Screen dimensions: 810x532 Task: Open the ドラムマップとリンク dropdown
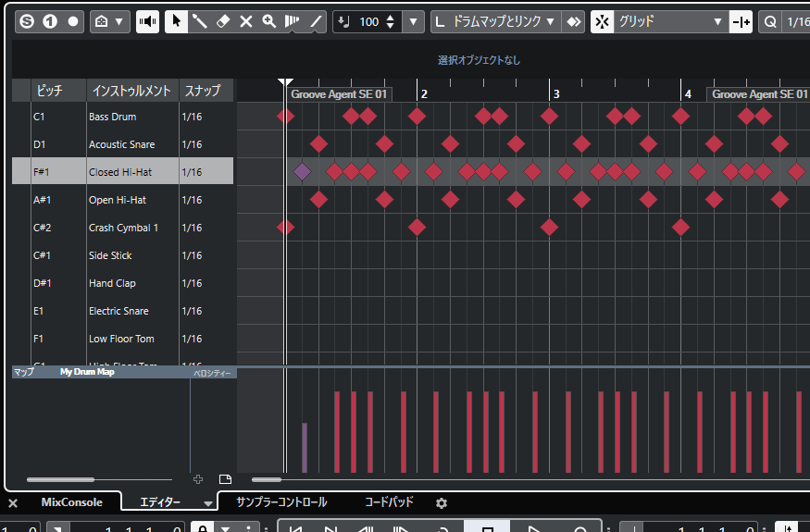point(502,21)
